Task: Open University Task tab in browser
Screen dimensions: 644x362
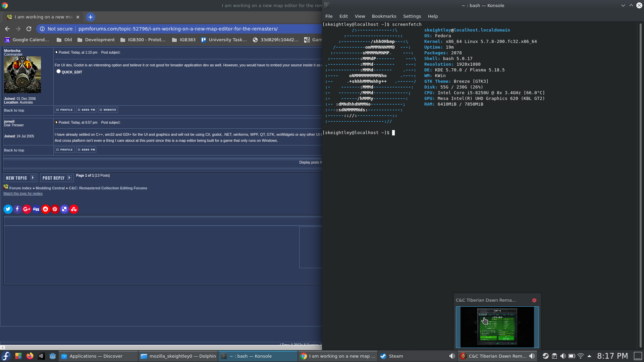Action: 227,40
